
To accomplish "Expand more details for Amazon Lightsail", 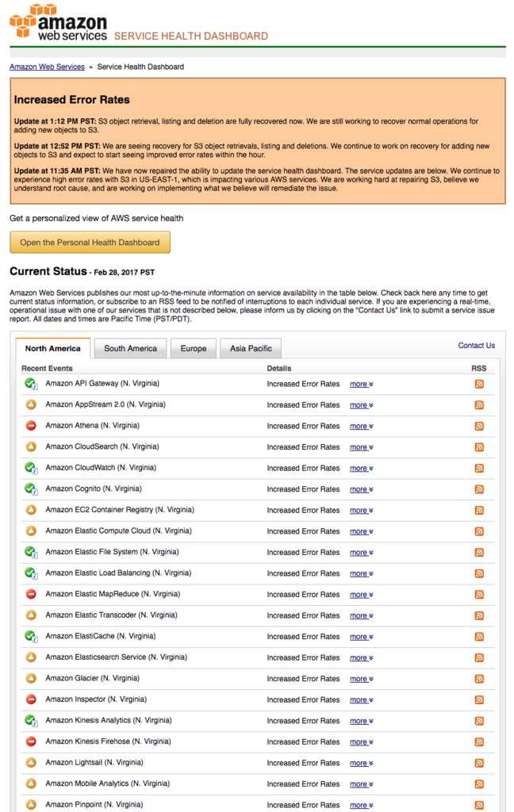I will pos(361,764).
